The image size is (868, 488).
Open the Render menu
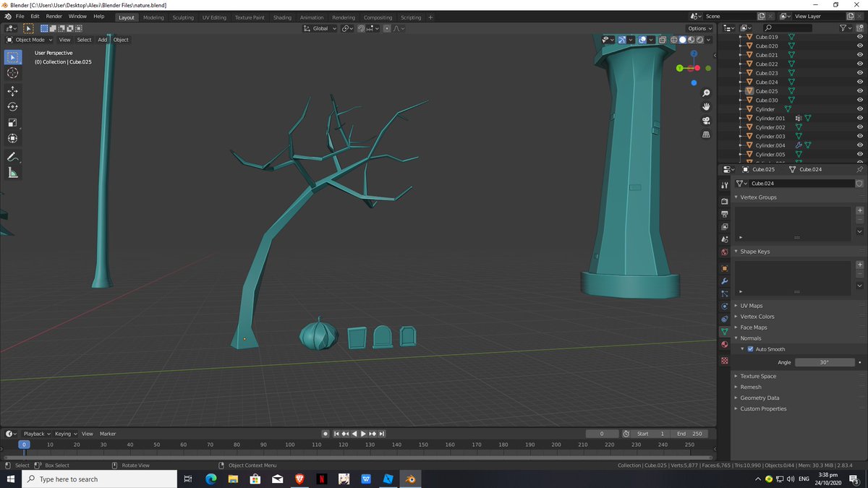[x=54, y=16]
